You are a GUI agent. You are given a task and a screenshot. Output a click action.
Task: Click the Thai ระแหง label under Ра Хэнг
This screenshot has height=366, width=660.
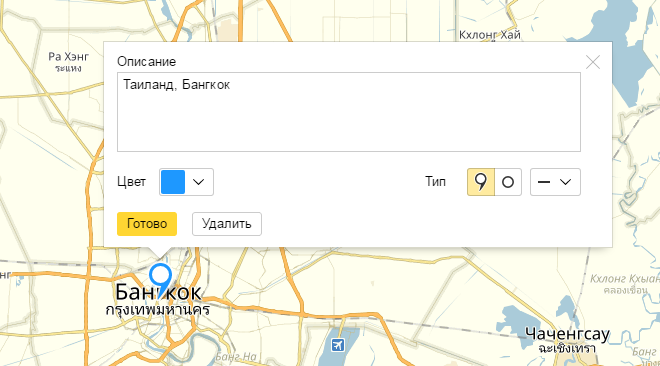68,68
